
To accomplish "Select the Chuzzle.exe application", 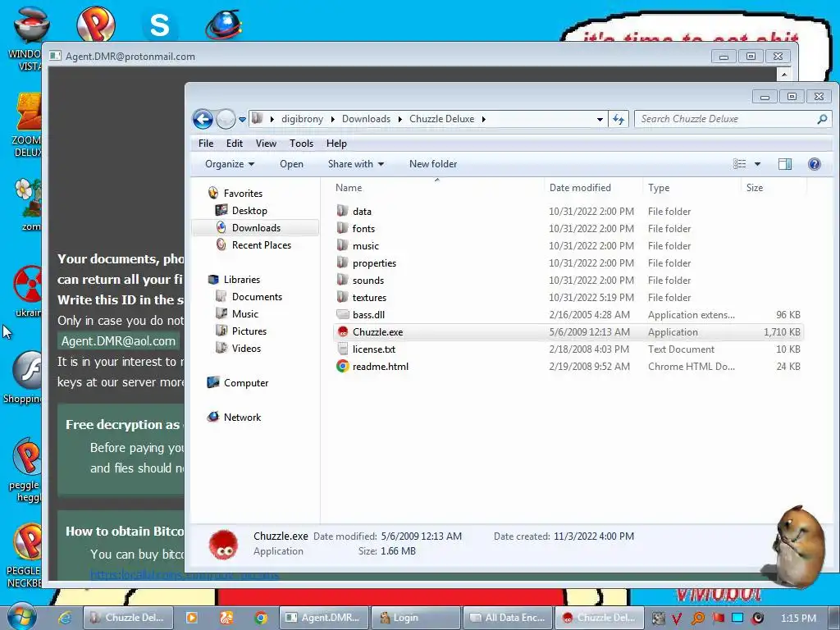I will [x=568, y=332].
